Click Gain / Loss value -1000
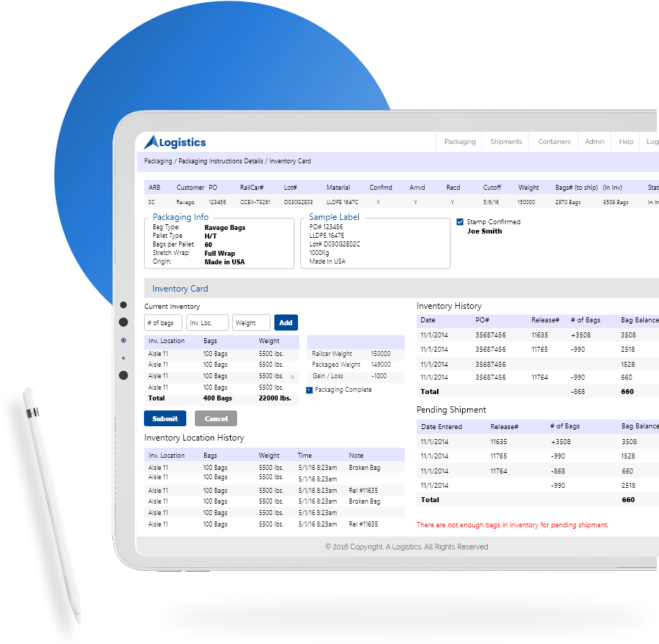Viewport: 659px width, 644px height. (379, 376)
